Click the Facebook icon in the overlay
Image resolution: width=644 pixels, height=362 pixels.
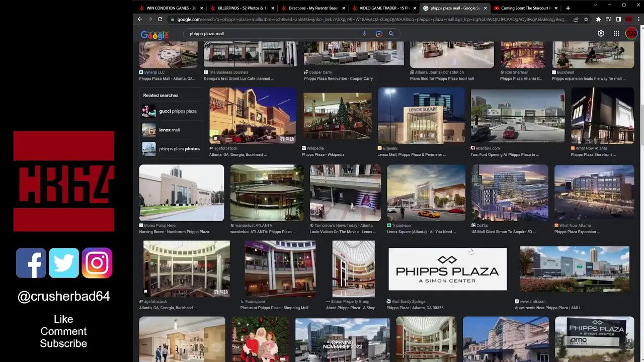[31, 263]
